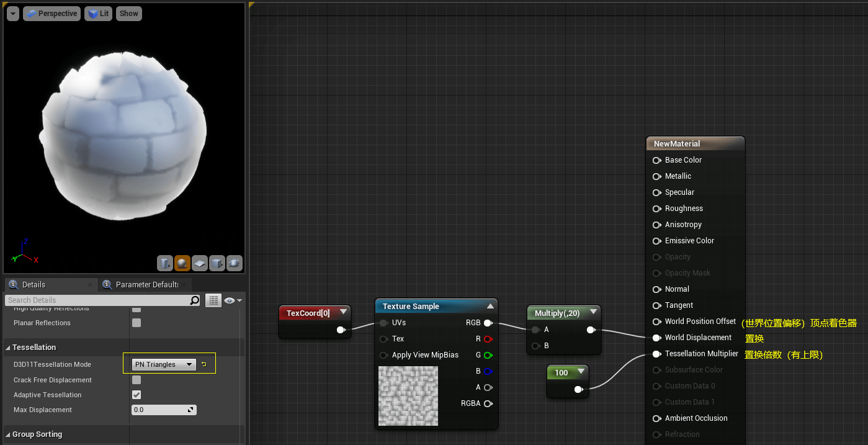Image resolution: width=868 pixels, height=445 pixels.
Task: Set preview mesh to teapot custom mesh
Action: click(234, 263)
